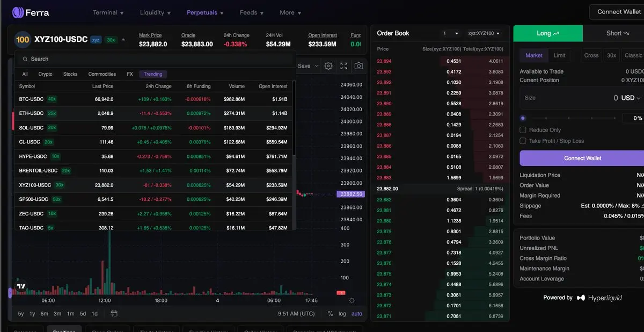Image resolution: width=644 pixels, height=332 pixels.
Task: Select the HYPE-USDC market row
Action: point(153,157)
